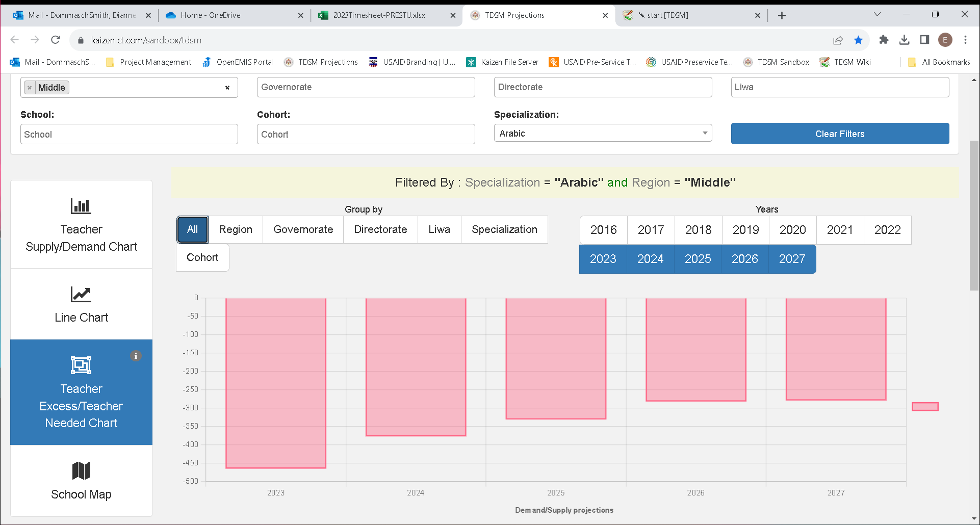Toggle year 2022
The width and height of the screenshot is (980, 525).
(x=888, y=230)
